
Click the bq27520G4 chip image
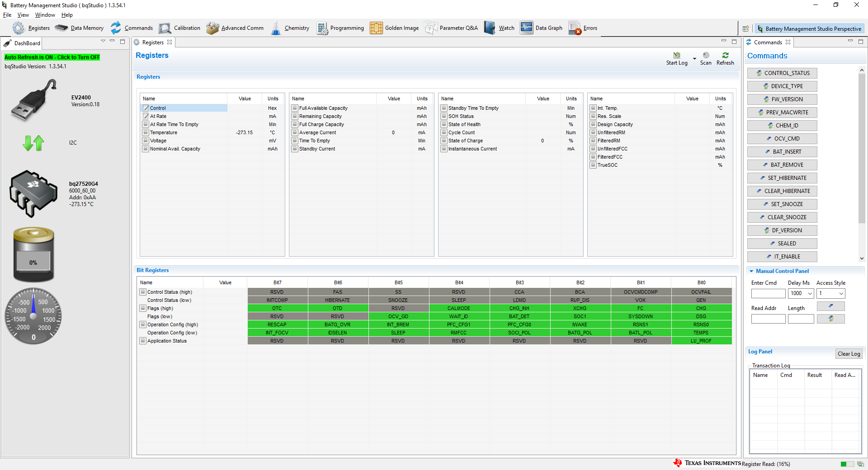pos(33,193)
